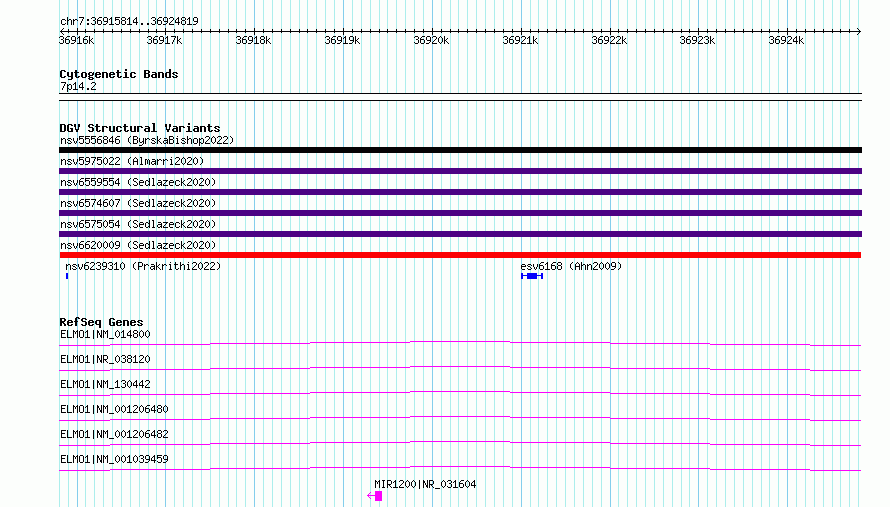890x507 pixels.
Task: Click the purple nsv6559554 variant bar
Action: (460, 192)
